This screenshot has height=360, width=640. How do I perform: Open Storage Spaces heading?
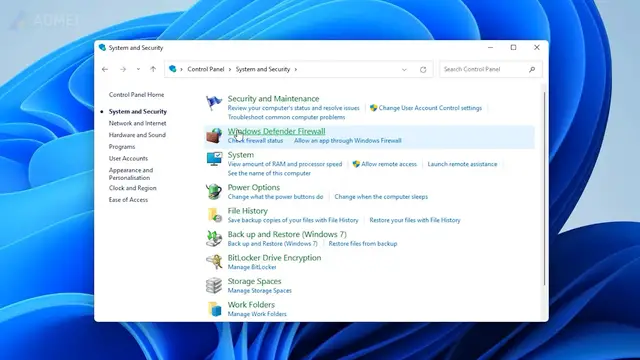coord(254,281)
